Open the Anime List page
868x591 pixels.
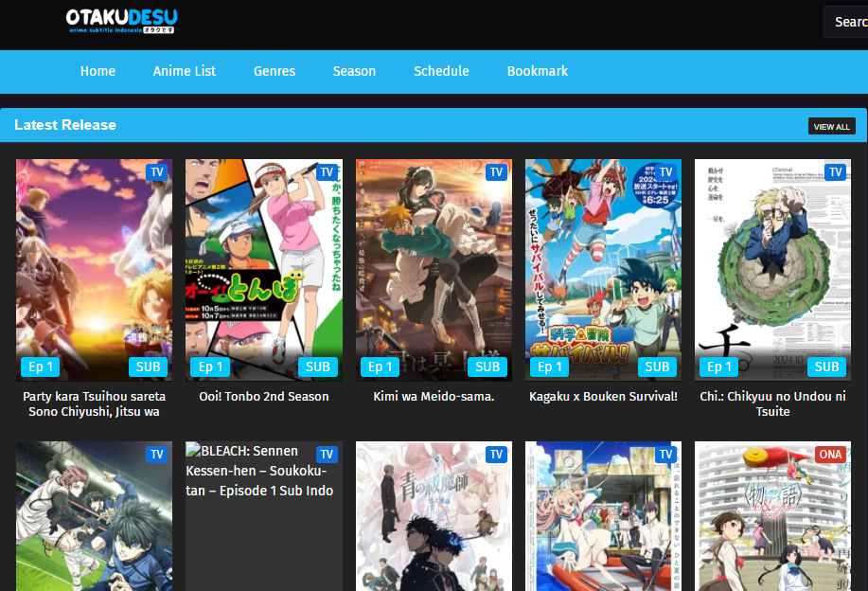tap(185, 71)
